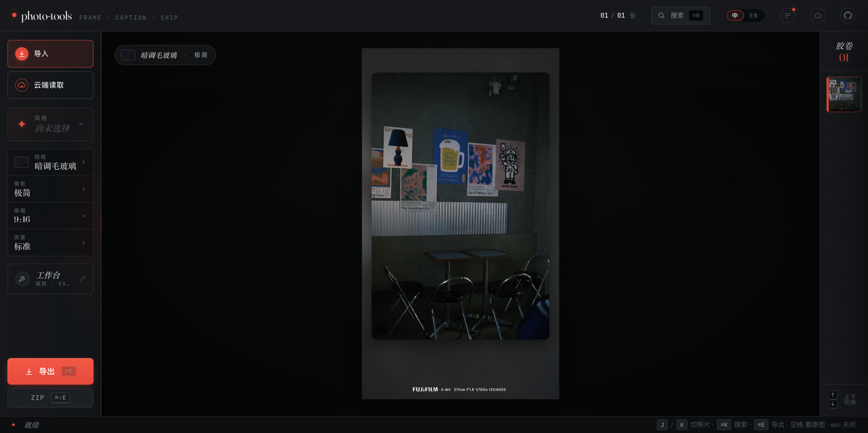
Task: Click the photo-tools logo
Action: (42, 16)
